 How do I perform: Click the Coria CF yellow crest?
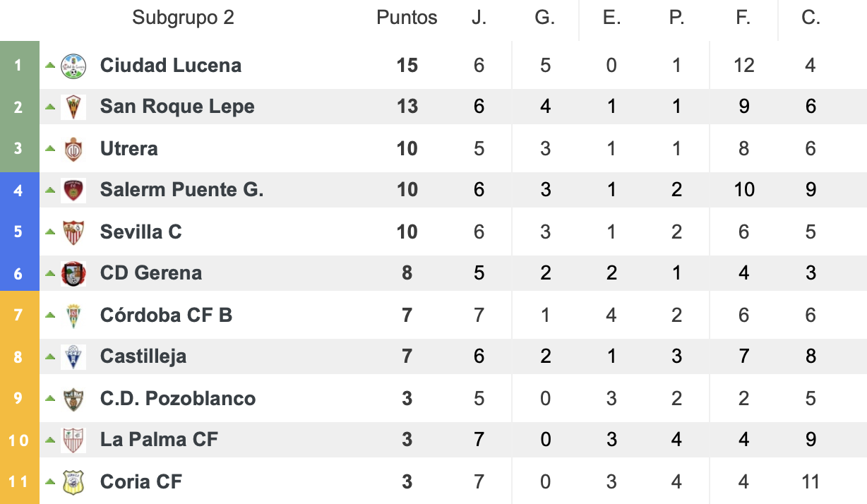coord(73,482)
